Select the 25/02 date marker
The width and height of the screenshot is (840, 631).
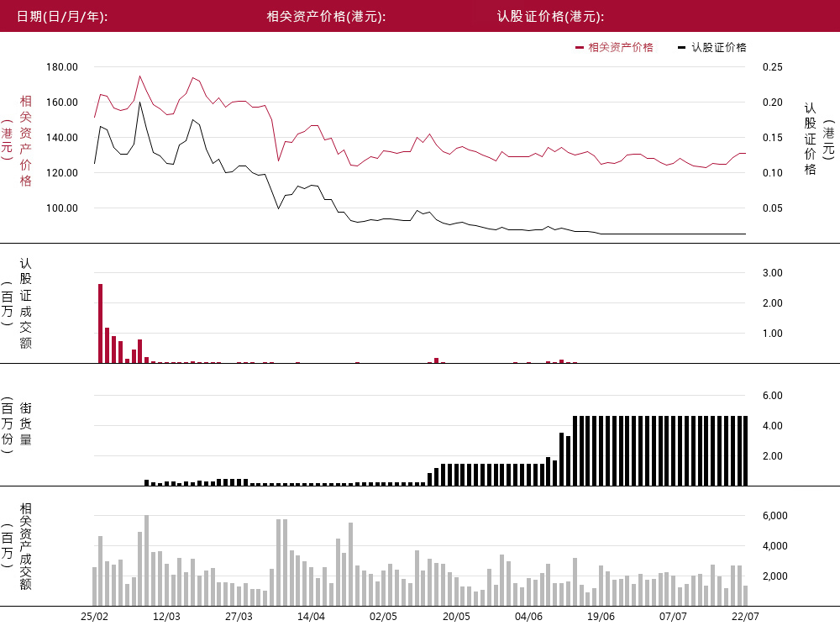click(x=94, y=617)
